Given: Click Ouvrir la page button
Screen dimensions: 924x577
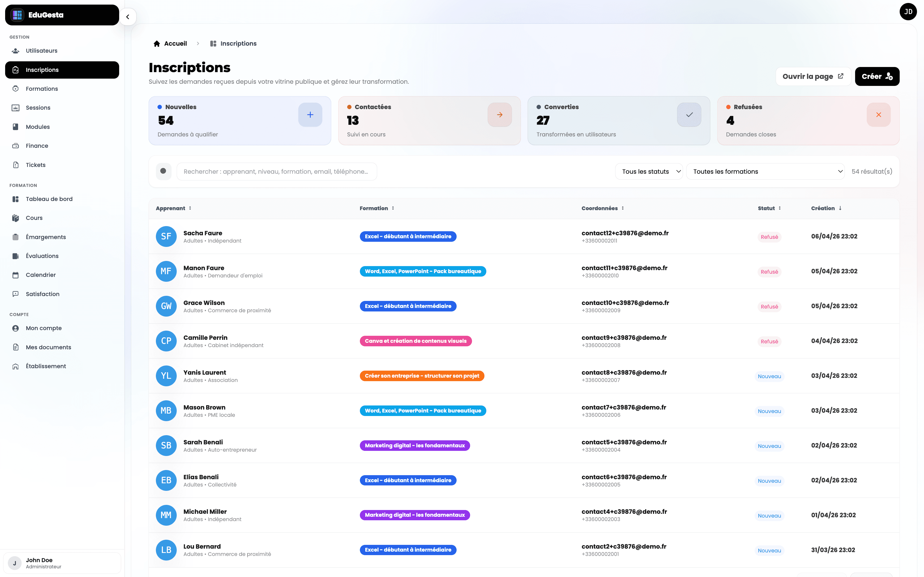Looking at the screenshot, I should click(x=813, y=76).
